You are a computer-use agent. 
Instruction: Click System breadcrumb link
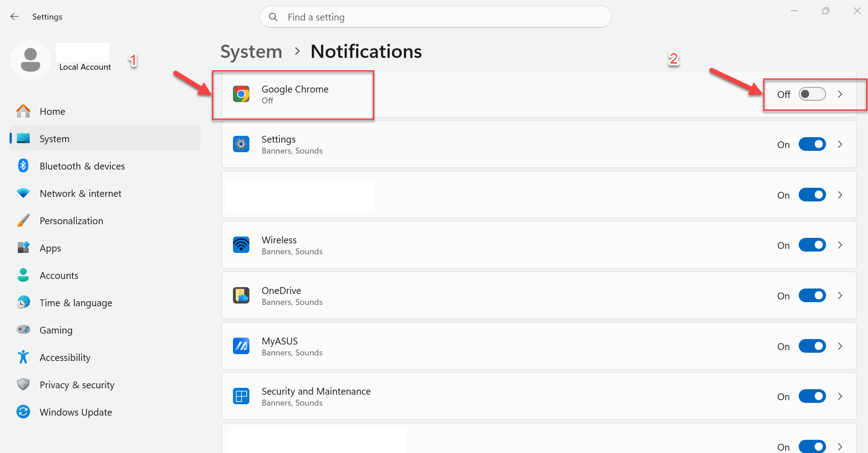tap(251, 51)
